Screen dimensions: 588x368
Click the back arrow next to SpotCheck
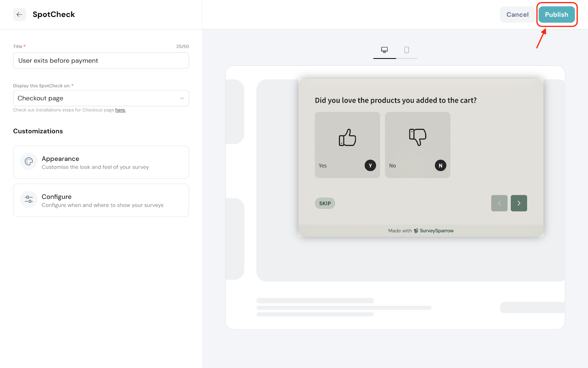(x=19, y=15)
